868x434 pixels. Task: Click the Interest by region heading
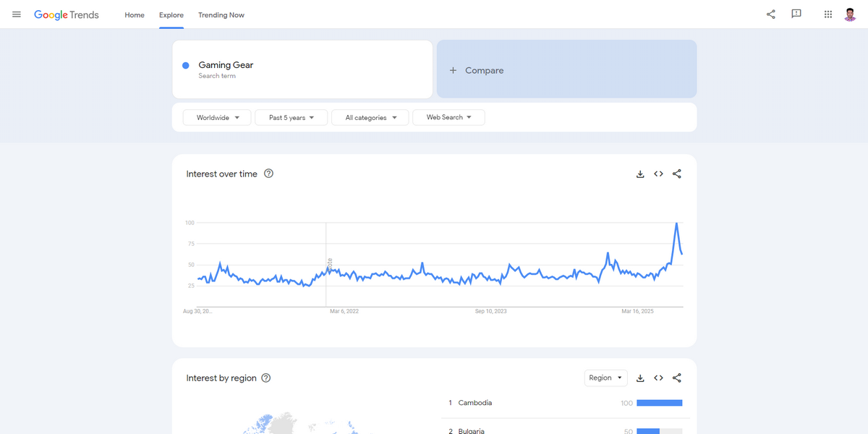pos(221,378)
